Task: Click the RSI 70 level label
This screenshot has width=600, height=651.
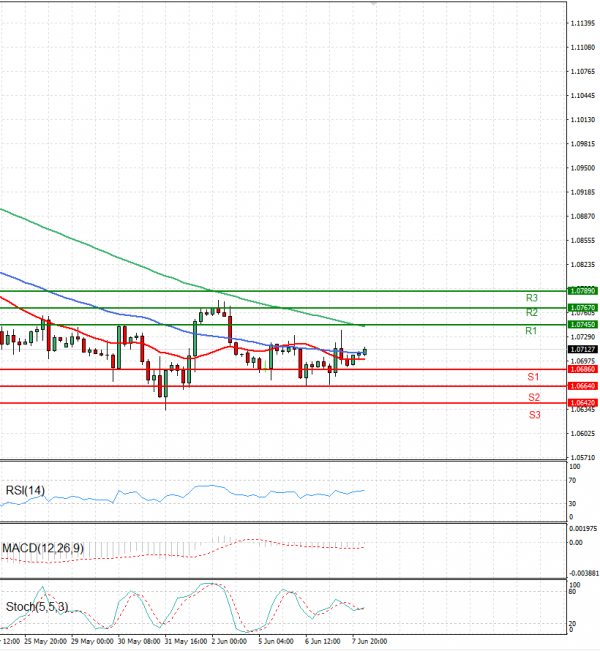Action: (572, 480)
